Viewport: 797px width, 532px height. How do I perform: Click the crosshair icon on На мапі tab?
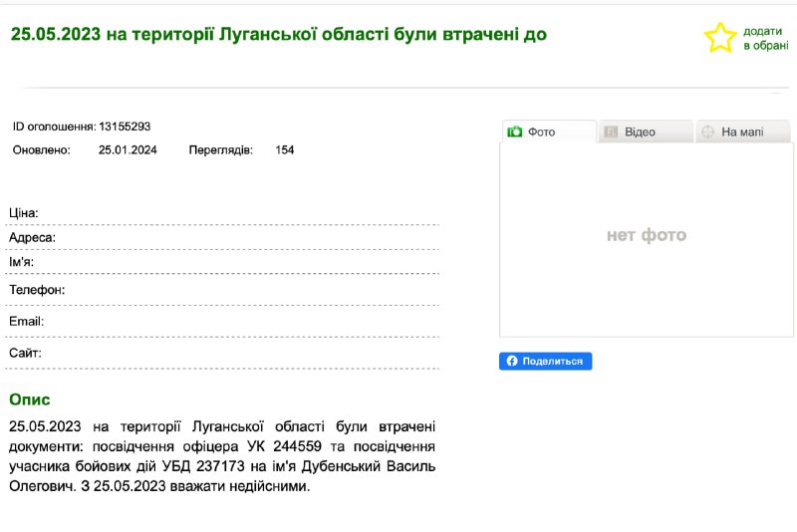707,133
